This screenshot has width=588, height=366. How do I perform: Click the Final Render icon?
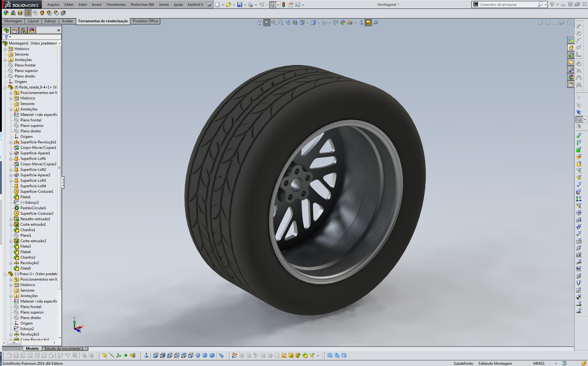[x=42, y=13]
